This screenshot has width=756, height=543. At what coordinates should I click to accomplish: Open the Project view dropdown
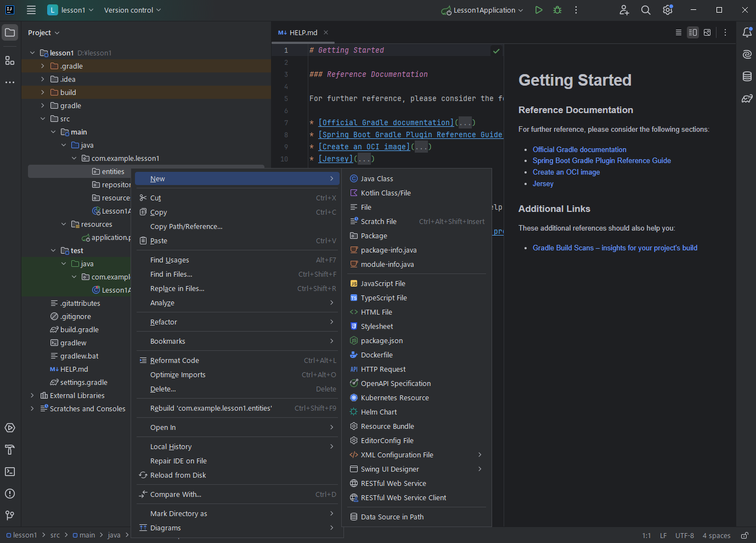44,33
